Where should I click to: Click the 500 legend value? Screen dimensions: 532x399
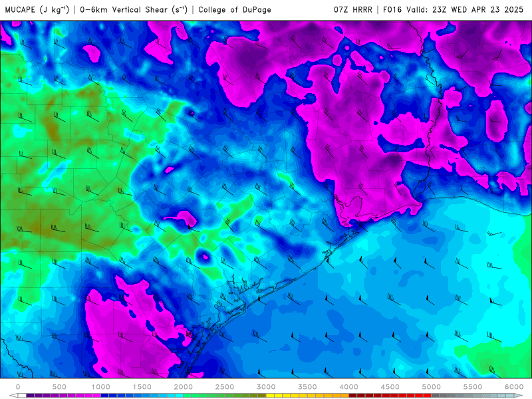point(59,387)
